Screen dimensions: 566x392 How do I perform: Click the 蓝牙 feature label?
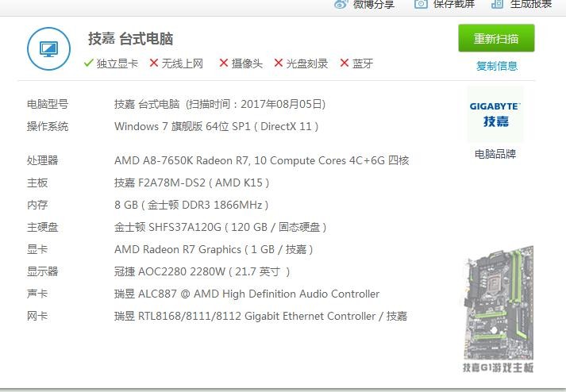[x=363, y=63]
